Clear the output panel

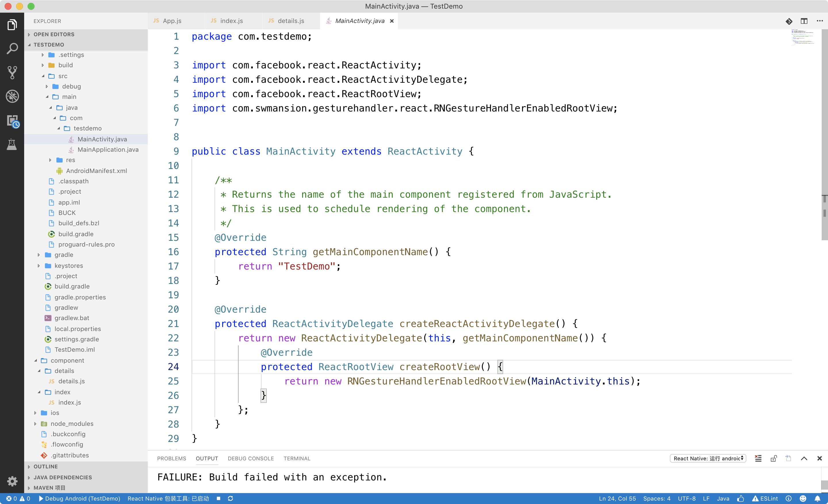pos(758,458)
